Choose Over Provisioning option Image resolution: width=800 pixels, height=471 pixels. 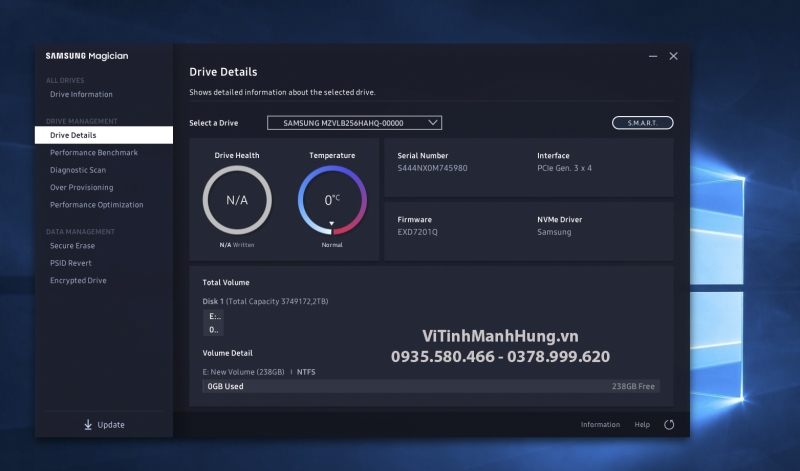(82, 187)
